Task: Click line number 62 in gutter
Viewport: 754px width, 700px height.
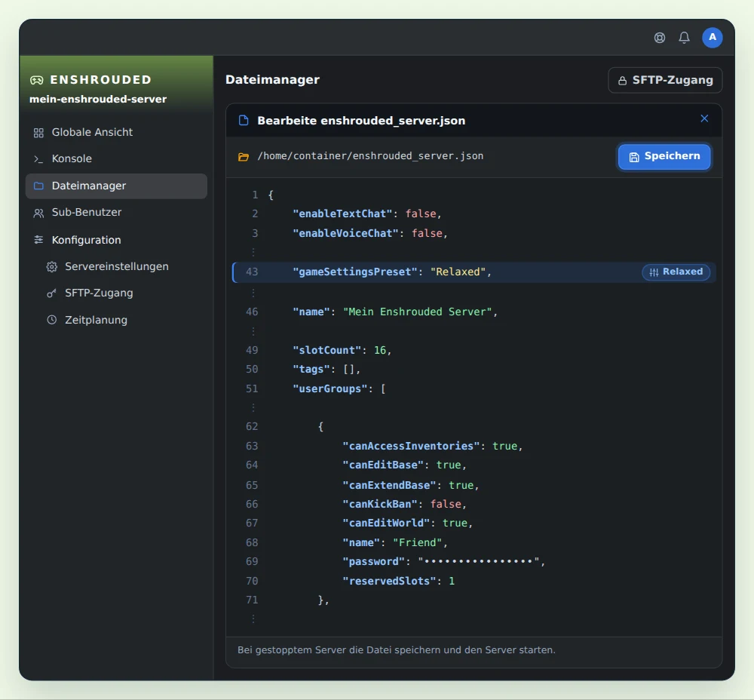Action: coord(252,426)
